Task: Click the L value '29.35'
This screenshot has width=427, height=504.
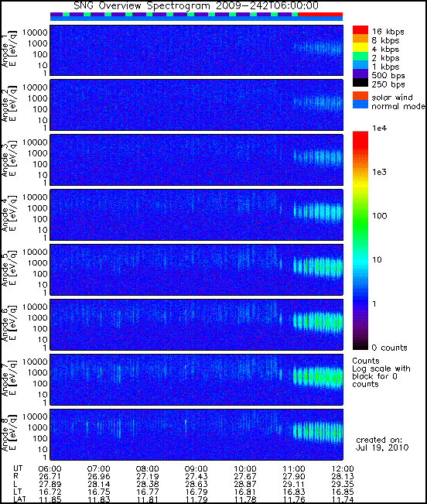Action: 343,484
